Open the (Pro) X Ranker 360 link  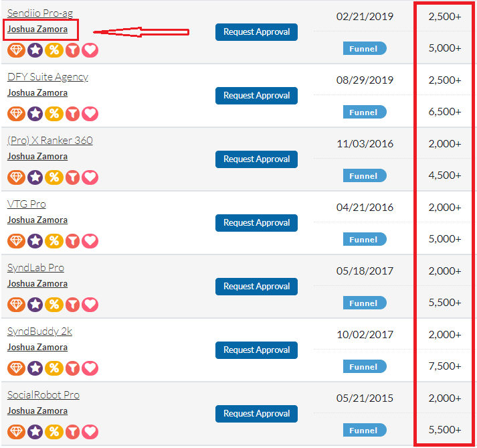[x=50, y=141]
